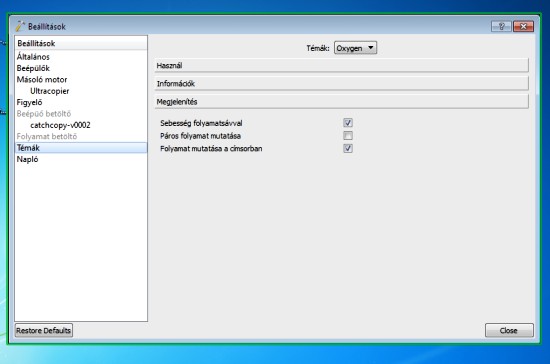Click the Restore Defaults button
Image resolution: width=550 pixels, height=364 pixels.
click(x=43, y=330)
